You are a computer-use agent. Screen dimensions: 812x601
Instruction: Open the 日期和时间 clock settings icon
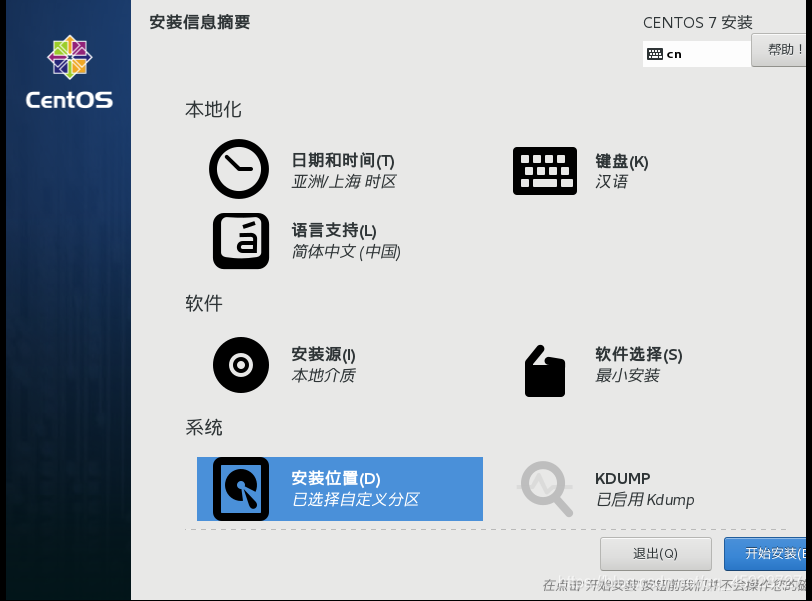(x=239, y=169)
